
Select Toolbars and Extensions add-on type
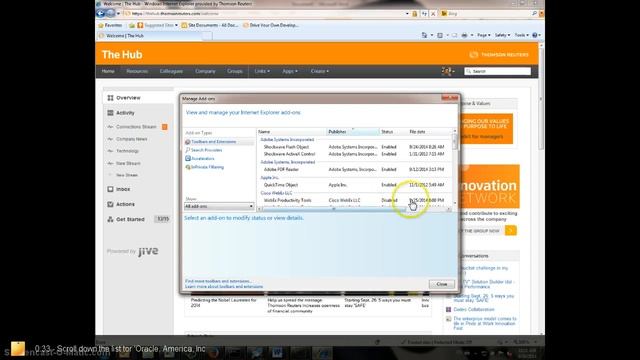point(219,142)
